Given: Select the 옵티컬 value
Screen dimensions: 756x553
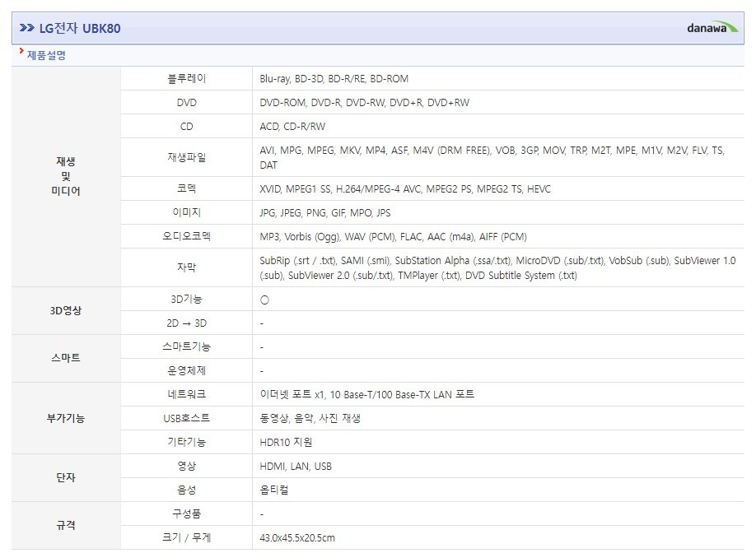Looking at the screenshot, I should pos(274,490).
